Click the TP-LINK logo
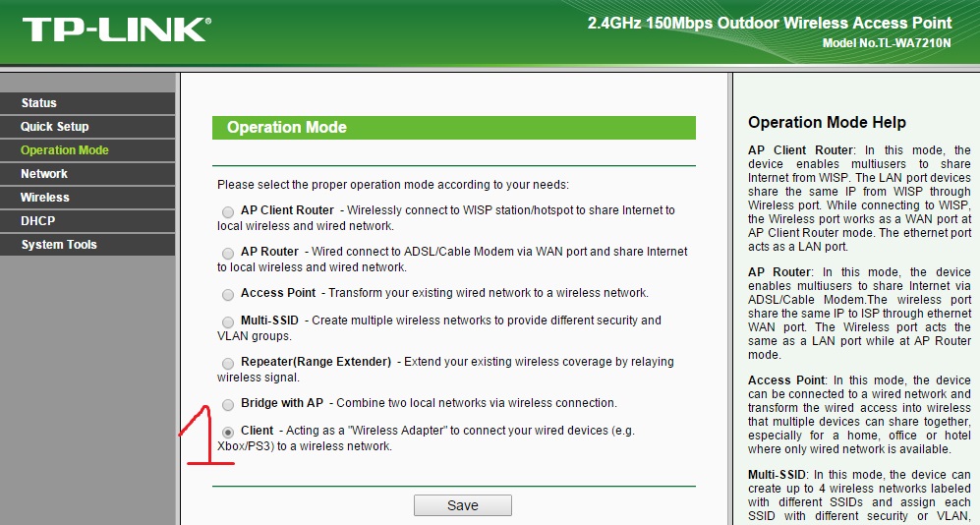This screenshot has width=980, height=525. [117, 29]
